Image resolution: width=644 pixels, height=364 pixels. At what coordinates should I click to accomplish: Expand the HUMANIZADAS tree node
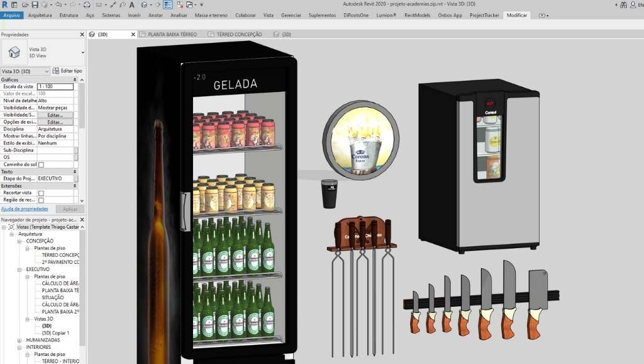tap(21, 339)
